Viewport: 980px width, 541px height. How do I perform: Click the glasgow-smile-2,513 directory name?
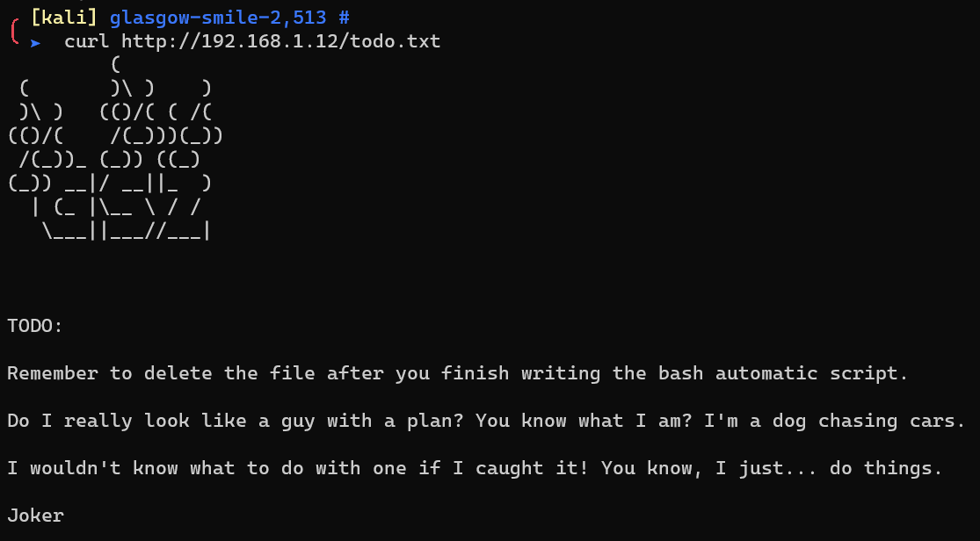(x=218, y=18)
